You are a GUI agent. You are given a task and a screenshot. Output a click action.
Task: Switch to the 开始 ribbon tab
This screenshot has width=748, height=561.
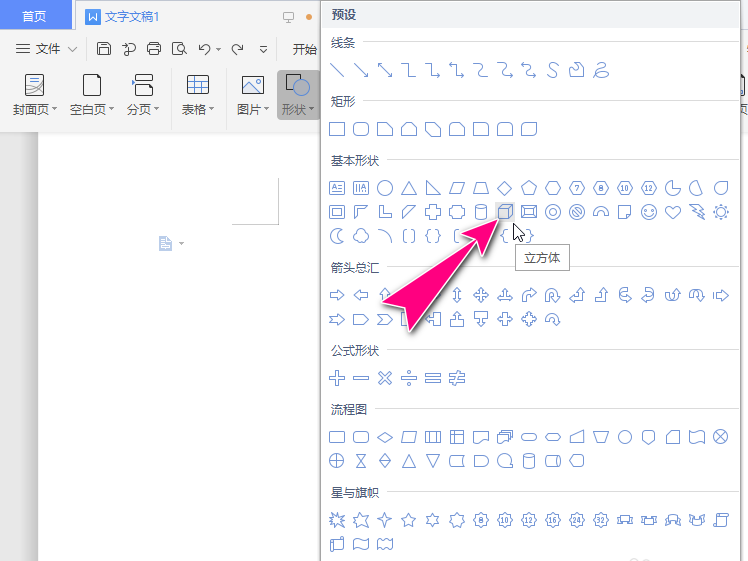point(304,49)
